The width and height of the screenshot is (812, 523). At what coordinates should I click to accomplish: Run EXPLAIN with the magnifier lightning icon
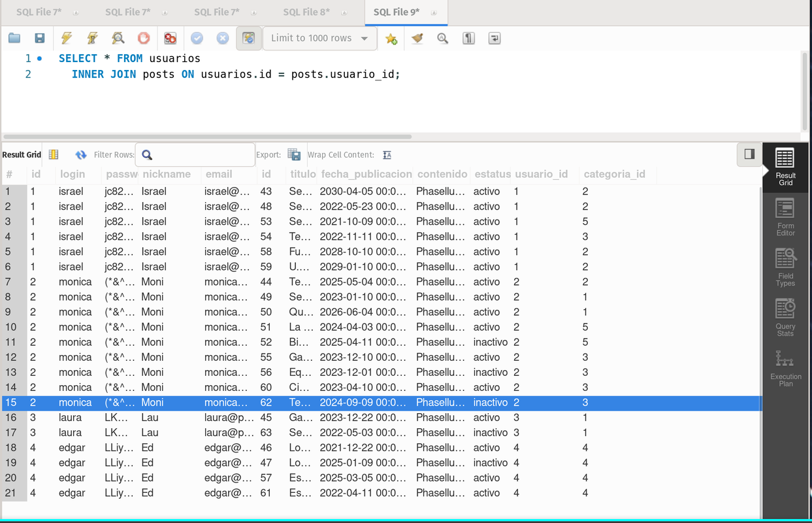[118, 39]
